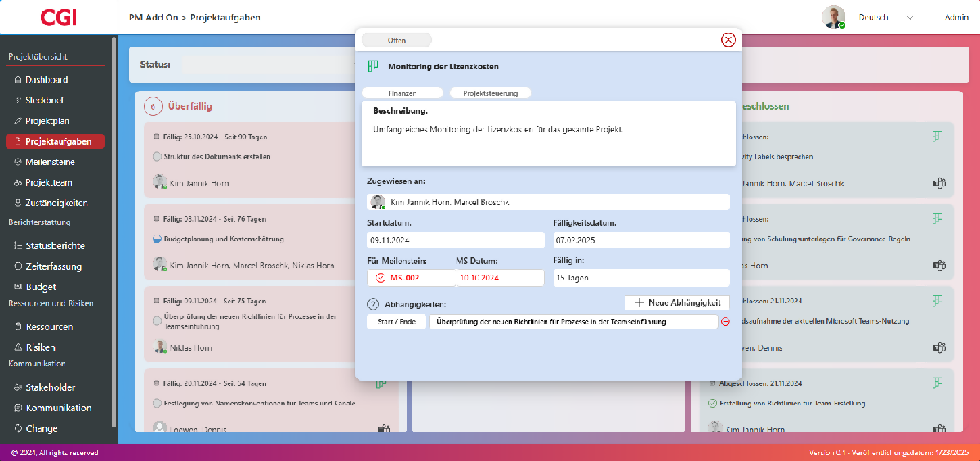Viewport: 980px width, 461px height.
Task: Toggle status circle of Festlegung von Namenskonventionen
Action: coord(157,403)
